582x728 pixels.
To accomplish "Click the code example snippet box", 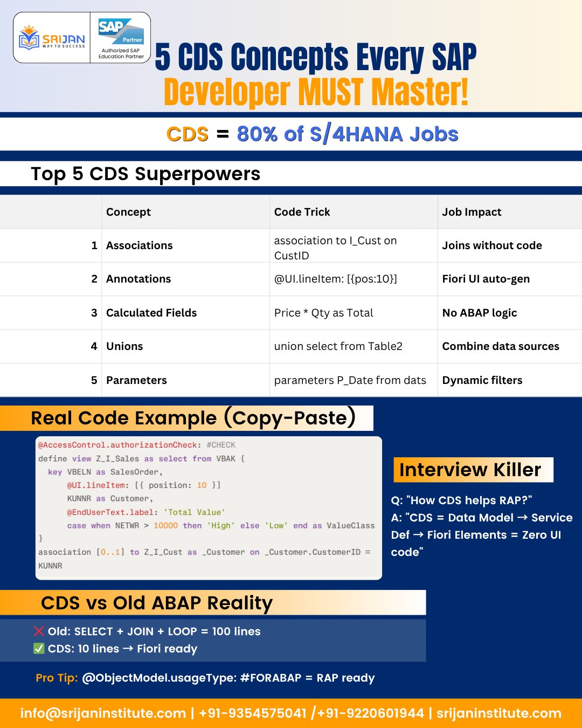I will tap(209, 508).
